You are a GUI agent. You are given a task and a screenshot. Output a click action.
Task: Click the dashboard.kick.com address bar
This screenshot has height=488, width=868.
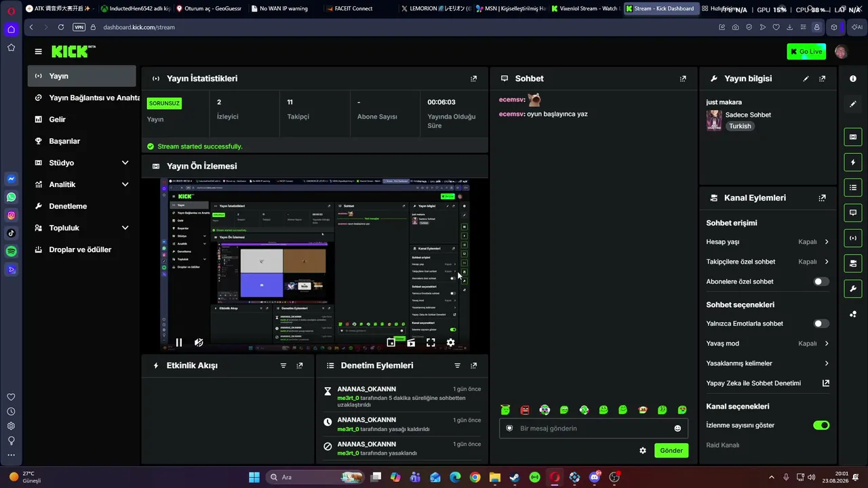[x=139, y=27]
